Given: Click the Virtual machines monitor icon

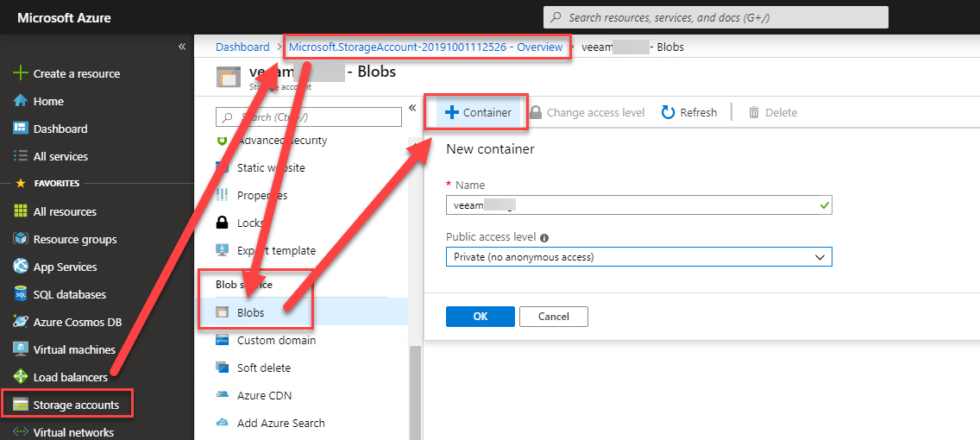Looking at the screenshot, I should pos(21,349).
